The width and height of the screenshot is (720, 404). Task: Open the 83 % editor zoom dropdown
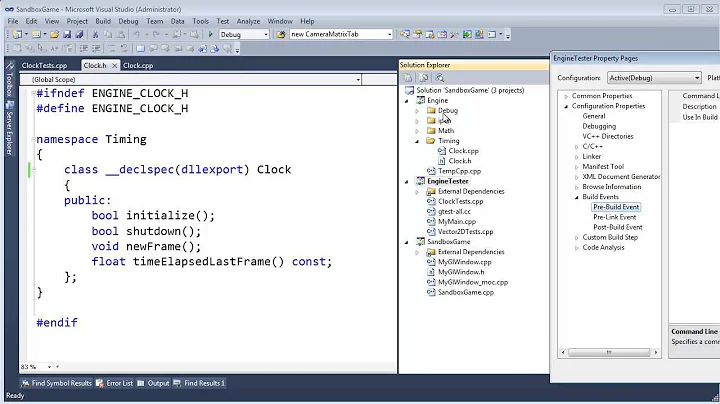pyautogui.click(x=50, y=367)
